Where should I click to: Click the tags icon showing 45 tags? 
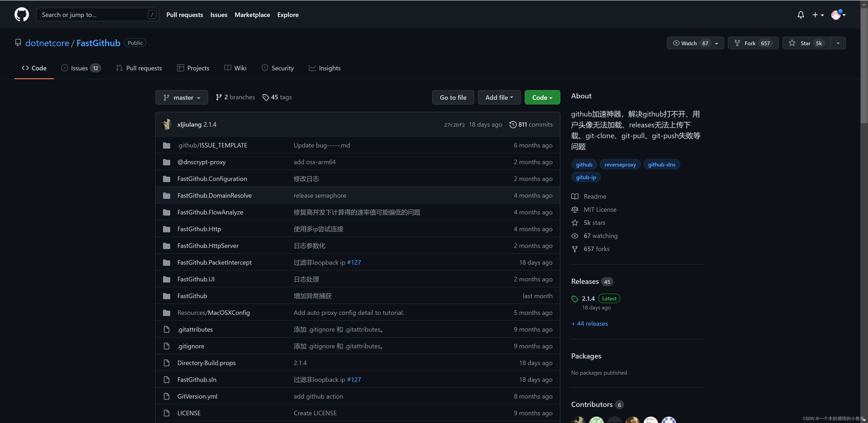(x=266, y=97)
